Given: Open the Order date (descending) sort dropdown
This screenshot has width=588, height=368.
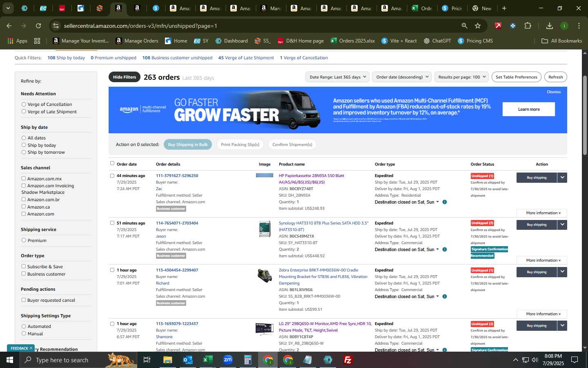Looking at the screenshot, I should coord(402,77).
